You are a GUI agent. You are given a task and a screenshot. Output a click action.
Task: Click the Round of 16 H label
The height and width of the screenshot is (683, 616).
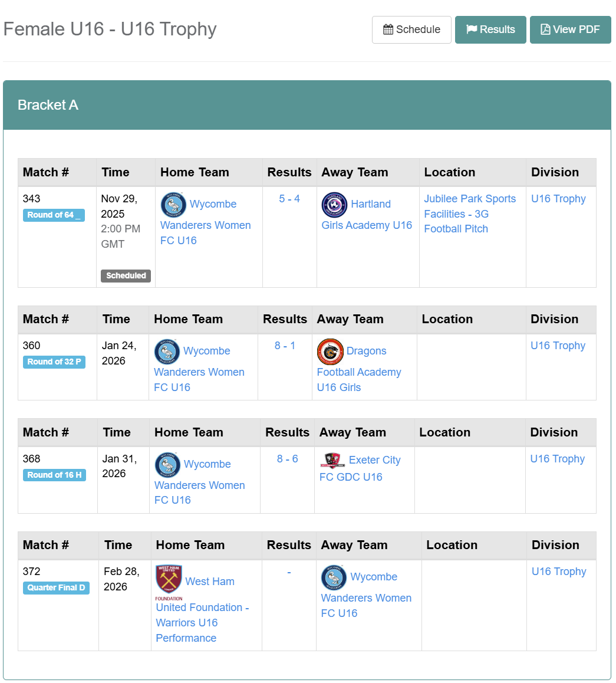54,475
